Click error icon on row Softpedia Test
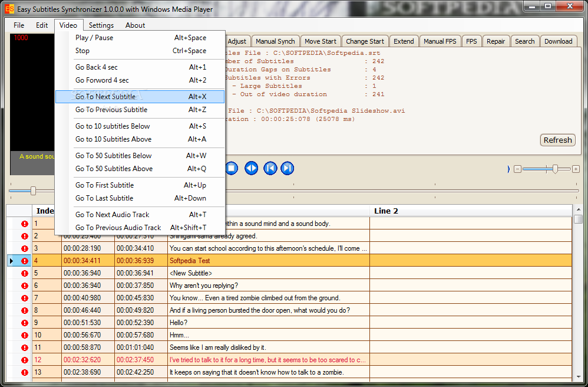Viewport: 588px width, 387px height. pyautogui.click(x=25, y=261)
